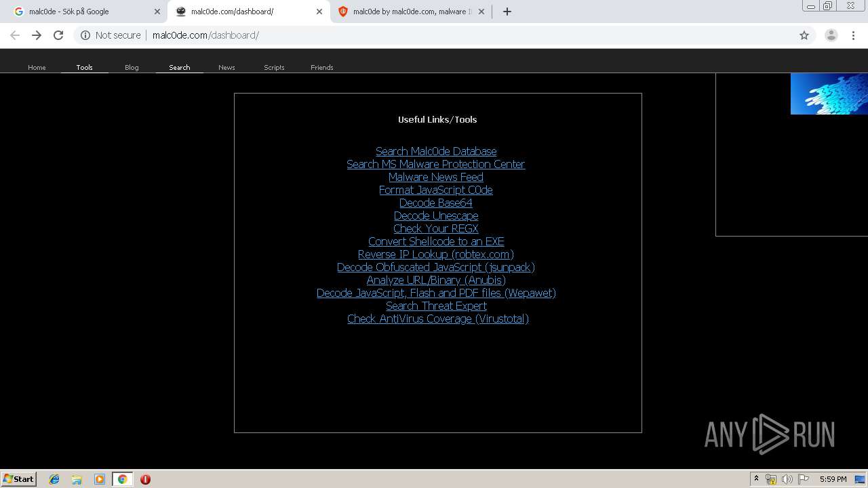The image size is (868, 488).
Task: Reload the malc0de dashboard page
Action: 58,35
